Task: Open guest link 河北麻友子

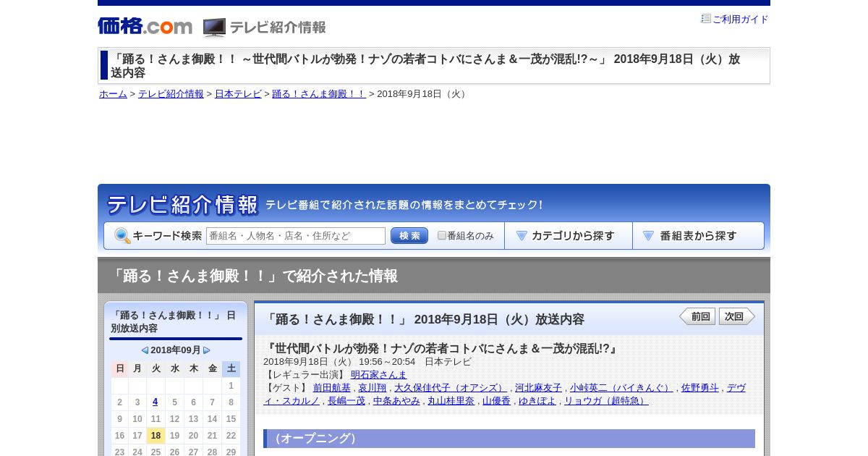Action: pos(538,388)
